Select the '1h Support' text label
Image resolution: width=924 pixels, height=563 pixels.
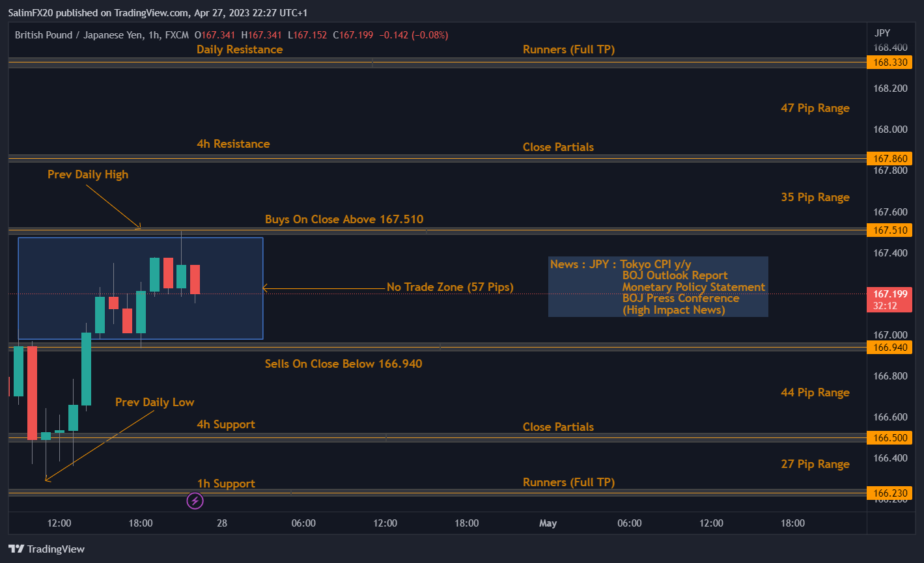[x=226, y=484]
